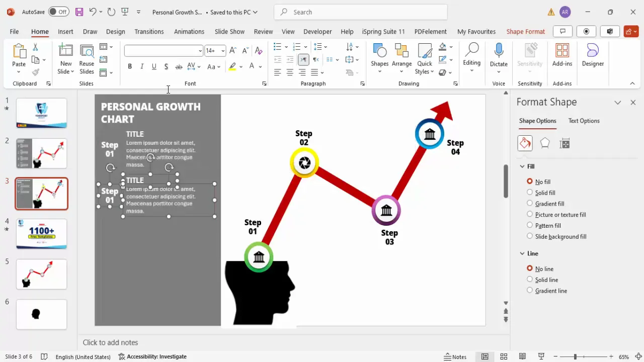Collapse the ribbon chevron
Image resolution: width=644 pixels, height=362 pixels.
tap(632, 83)
